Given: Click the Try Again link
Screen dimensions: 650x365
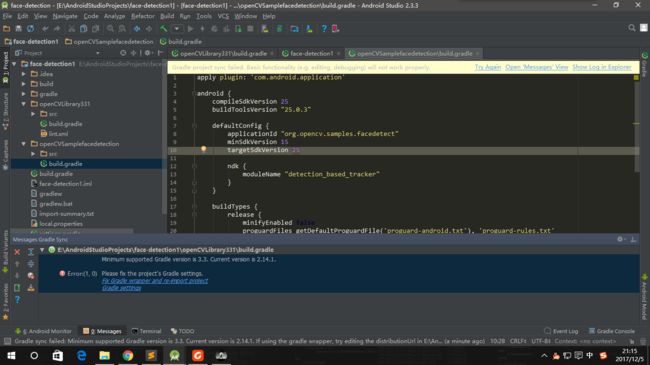Looking at the screenshot, I should pyautogui.click(x=488, y=67).
